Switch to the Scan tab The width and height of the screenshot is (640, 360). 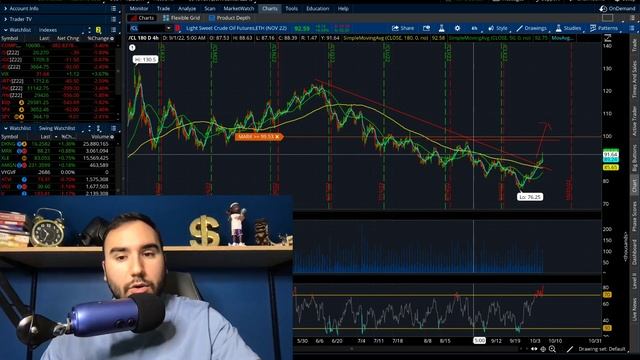[x=210, y=9]
